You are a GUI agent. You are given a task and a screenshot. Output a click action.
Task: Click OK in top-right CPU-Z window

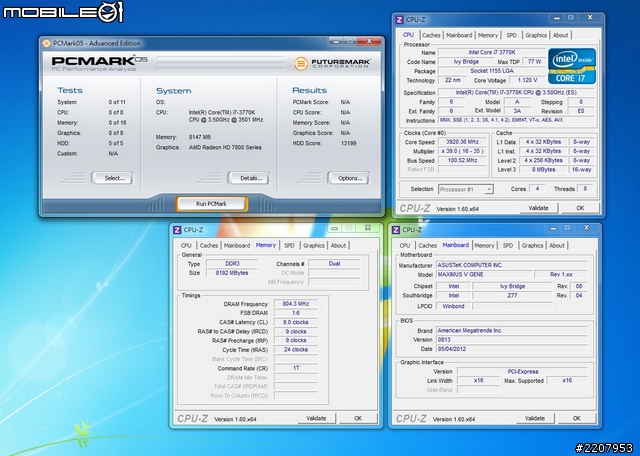click(580, 208)
